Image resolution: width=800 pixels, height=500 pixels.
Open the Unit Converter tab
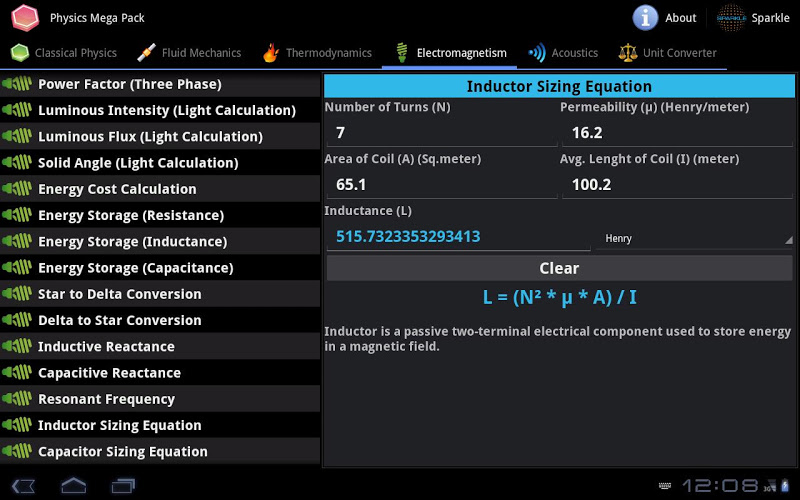point(668,53)
